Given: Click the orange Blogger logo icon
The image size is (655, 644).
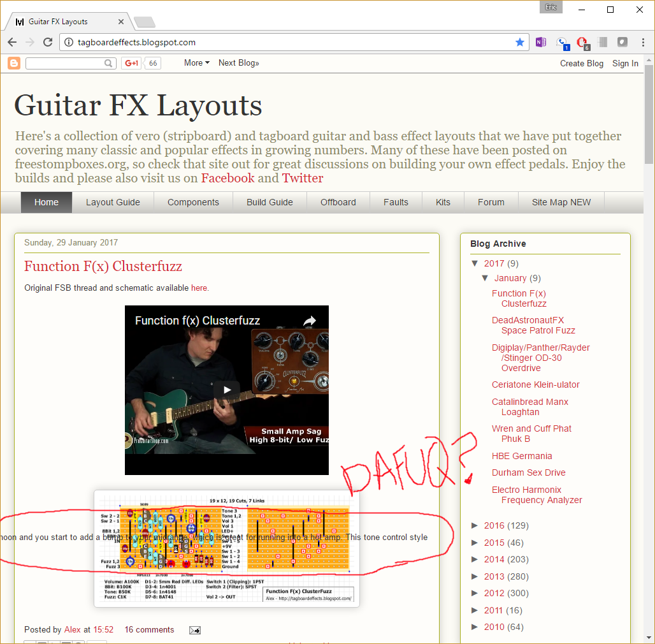Looking at the screenshot, I should point(14,63).
